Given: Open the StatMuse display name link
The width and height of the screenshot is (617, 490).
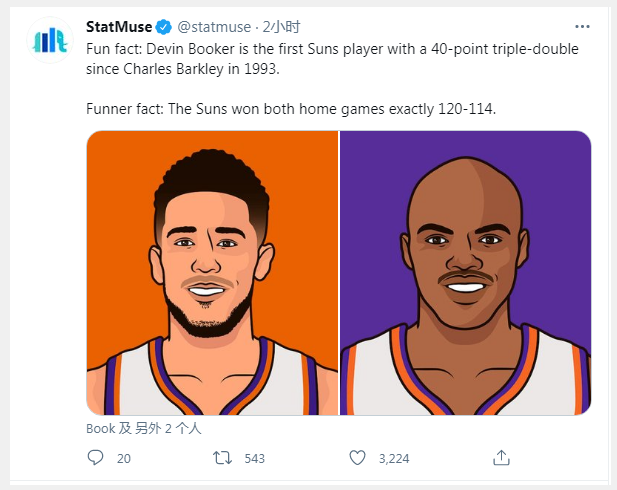Looking at the screenshot, I should pos(120,25).
